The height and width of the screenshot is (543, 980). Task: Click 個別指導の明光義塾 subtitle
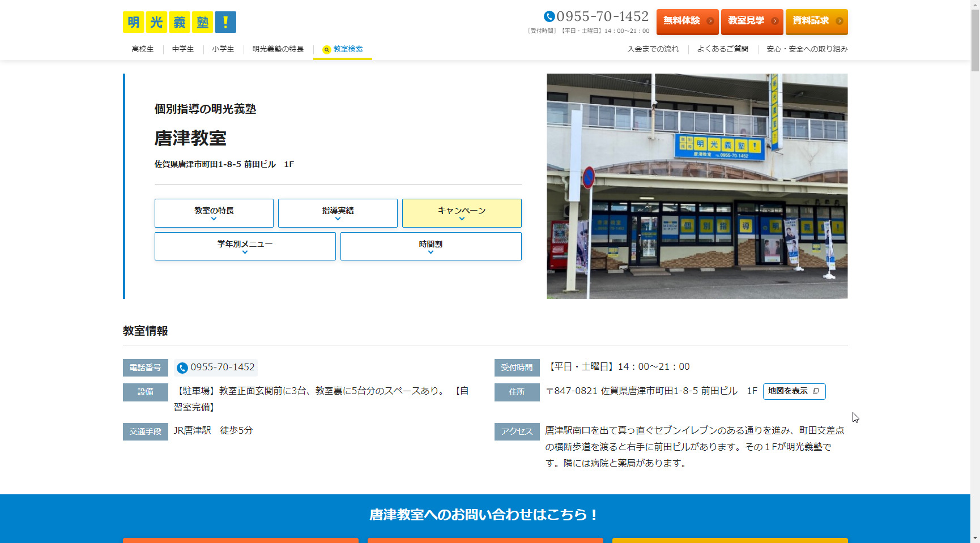click(206, 109)
